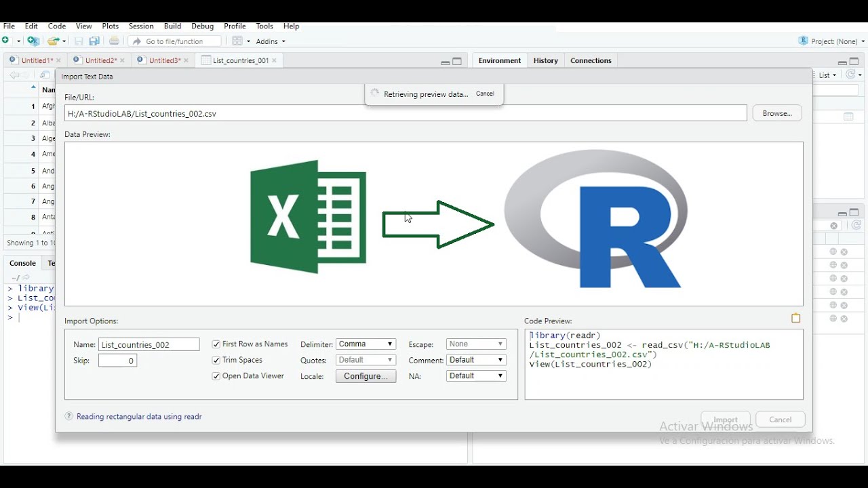
Task: Open the List view dropdown in Environment
Action: pyautogui.click(x=827, y=75)
